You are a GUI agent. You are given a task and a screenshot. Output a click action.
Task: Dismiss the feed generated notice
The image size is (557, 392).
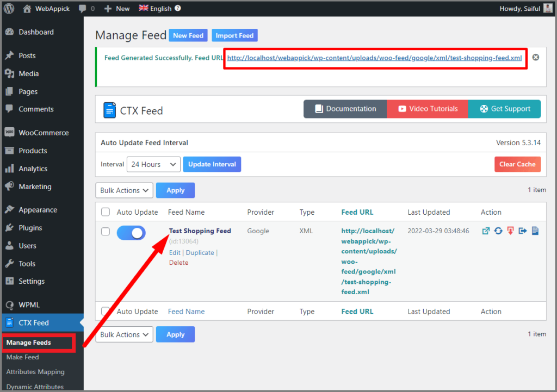click(x=536, y=57)
